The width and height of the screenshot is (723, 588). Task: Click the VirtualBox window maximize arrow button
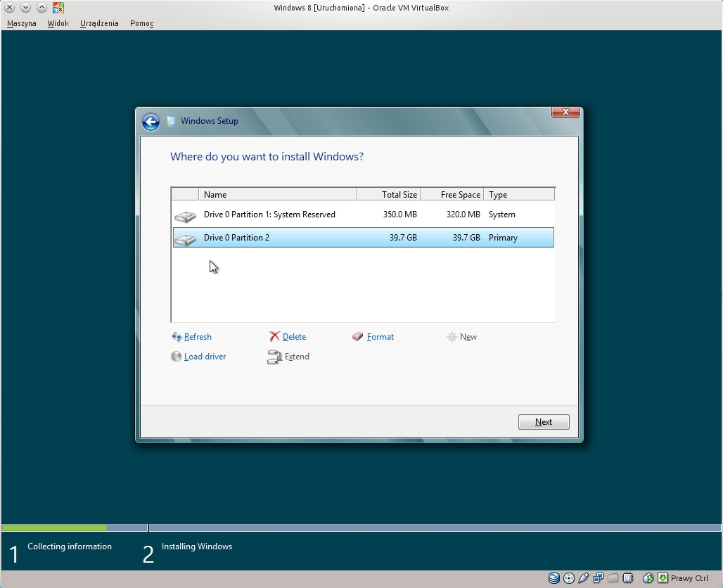point(41,7)
